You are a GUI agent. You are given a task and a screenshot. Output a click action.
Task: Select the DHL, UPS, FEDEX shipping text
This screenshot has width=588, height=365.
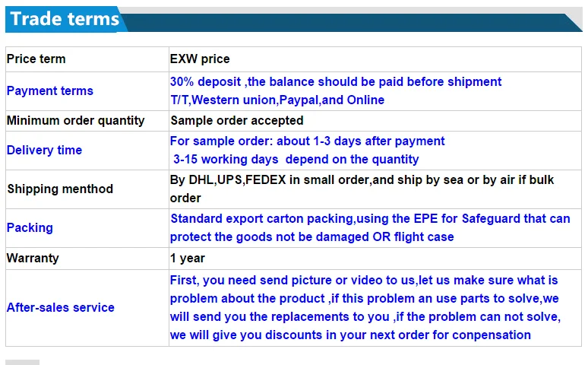(x=362, y=179)
